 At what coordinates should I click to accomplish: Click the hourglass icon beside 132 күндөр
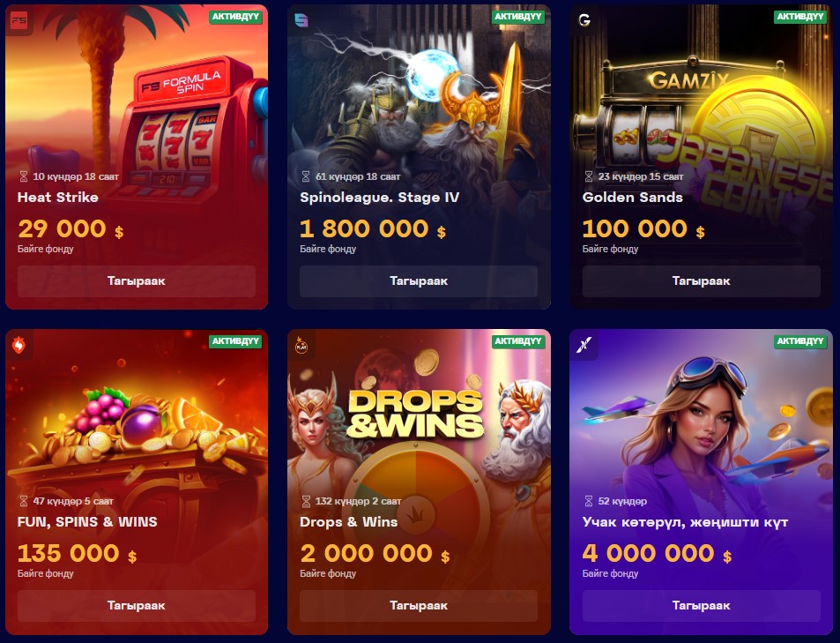click(x=306, y=501)
